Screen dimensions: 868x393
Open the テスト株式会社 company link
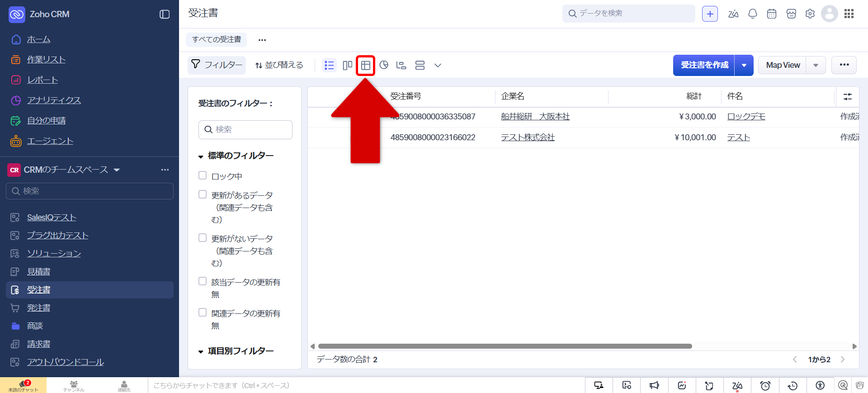point(528,137)
